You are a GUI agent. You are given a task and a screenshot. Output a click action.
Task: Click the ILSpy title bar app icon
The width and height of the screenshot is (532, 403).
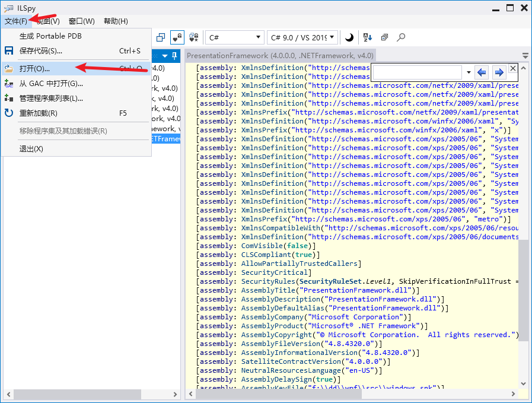tap(8, 8)
